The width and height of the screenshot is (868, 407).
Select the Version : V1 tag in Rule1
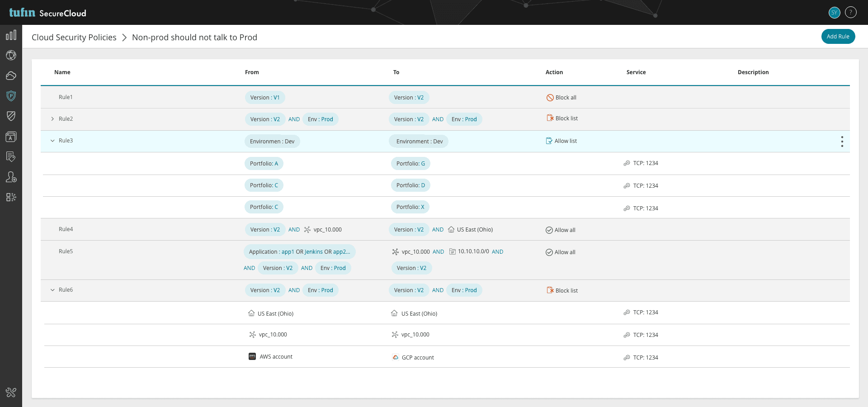pos(265,98)
